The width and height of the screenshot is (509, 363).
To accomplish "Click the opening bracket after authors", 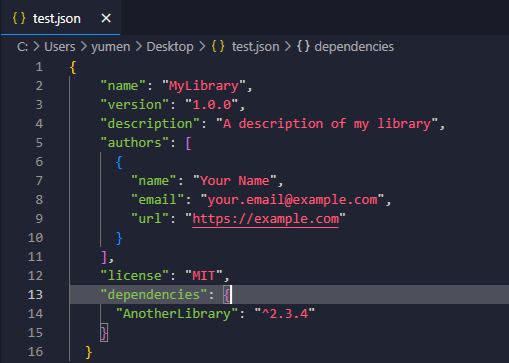I will [188, 144].
